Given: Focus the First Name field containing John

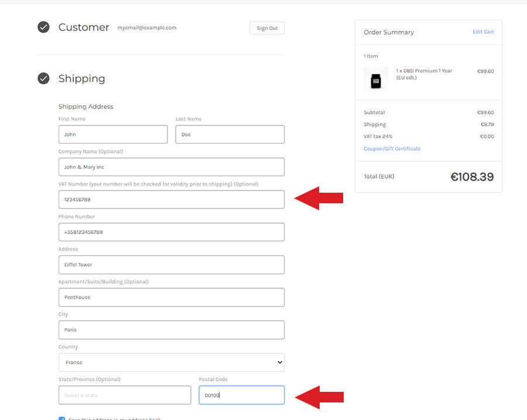Looking at the screenshot, I should pyautogui.click(x=113, y=134).
